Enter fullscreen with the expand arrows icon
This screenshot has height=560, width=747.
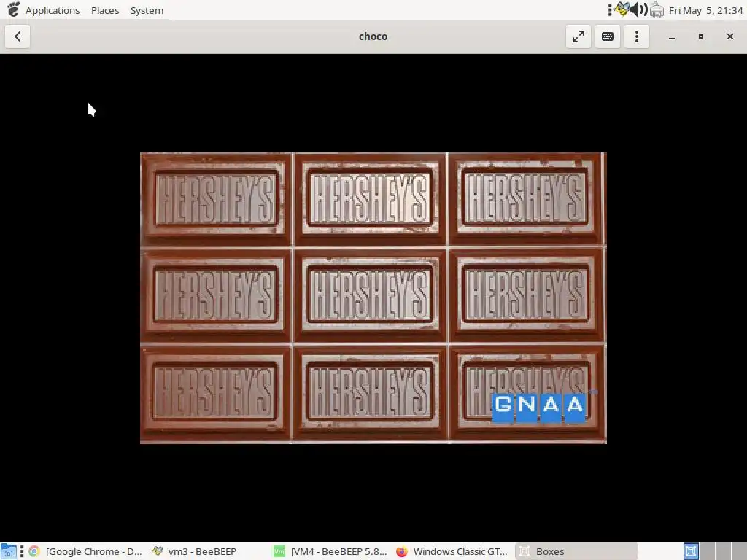578,36
